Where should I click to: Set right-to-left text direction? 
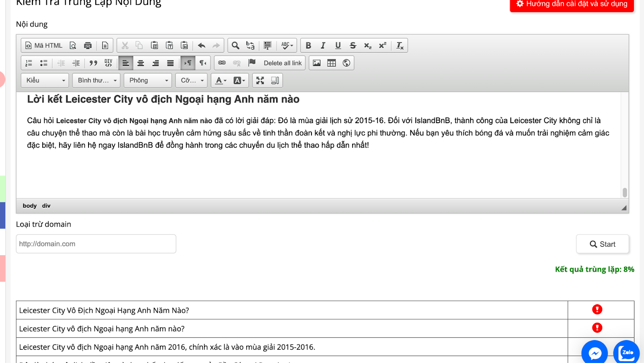point(203,63)
